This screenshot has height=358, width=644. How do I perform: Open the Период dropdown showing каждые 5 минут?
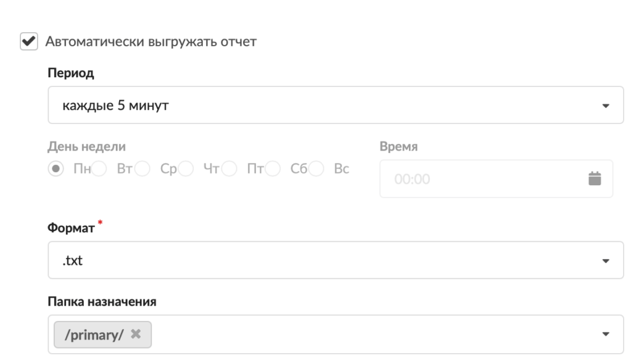coord(321,106)
